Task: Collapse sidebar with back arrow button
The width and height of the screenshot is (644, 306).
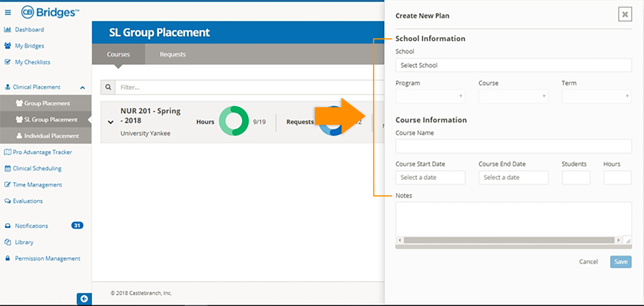Action: (84, 299)
